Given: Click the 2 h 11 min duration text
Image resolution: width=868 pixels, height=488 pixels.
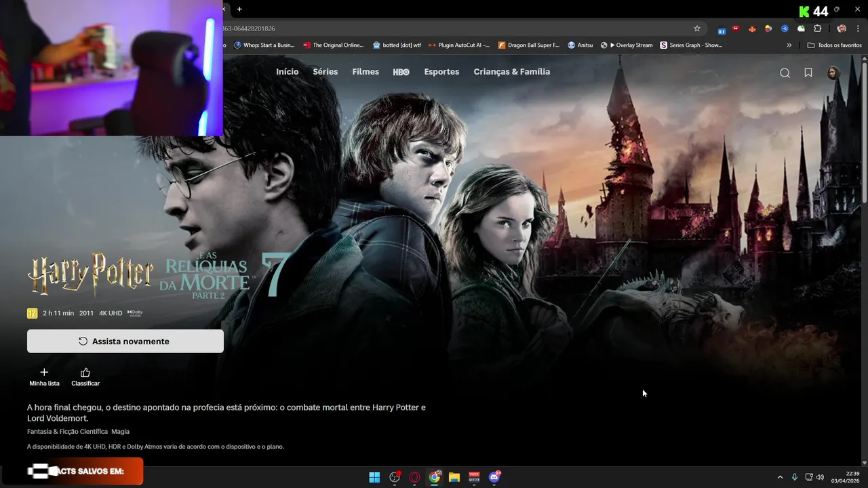Looking at the screenshot, I should coord(58,313).
